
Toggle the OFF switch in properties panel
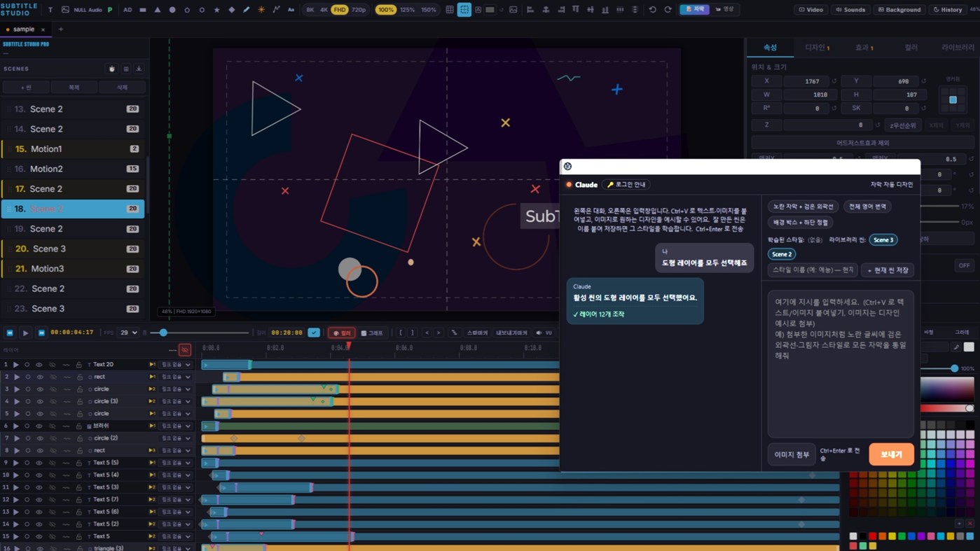click(965, 265)
